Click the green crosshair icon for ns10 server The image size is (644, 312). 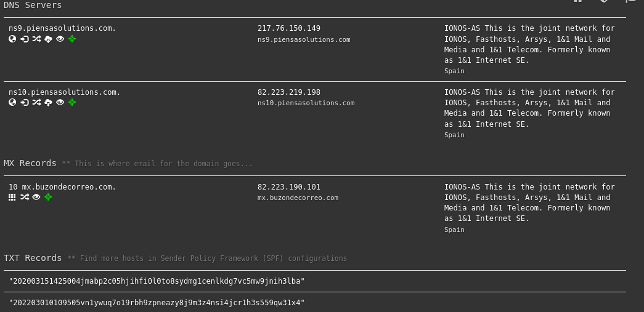pyautogui.click(x=72, y=102)
